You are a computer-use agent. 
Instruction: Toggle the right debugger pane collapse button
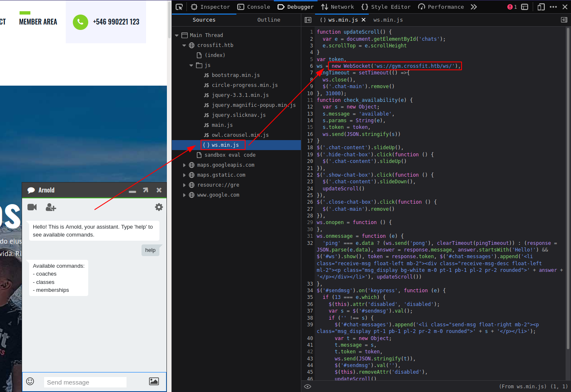click(564, 20)
